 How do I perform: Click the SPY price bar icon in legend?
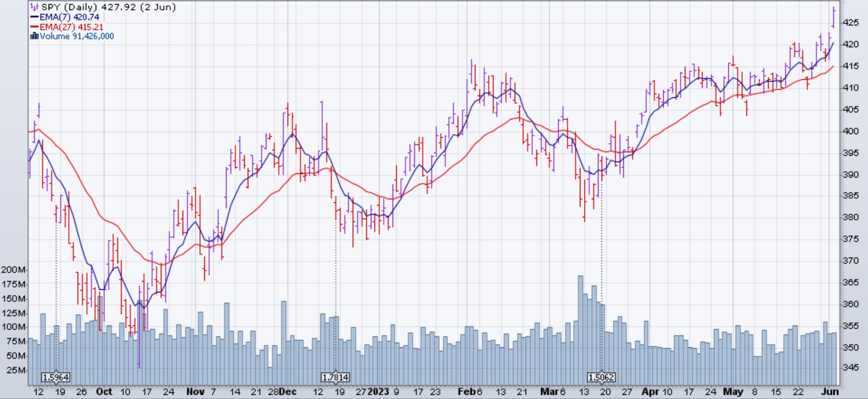pyautogui.click(x=34, y=7)
